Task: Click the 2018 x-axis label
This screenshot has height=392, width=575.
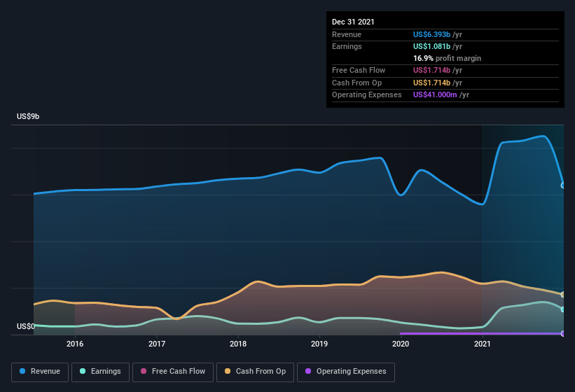Action: tap(238, 344)
